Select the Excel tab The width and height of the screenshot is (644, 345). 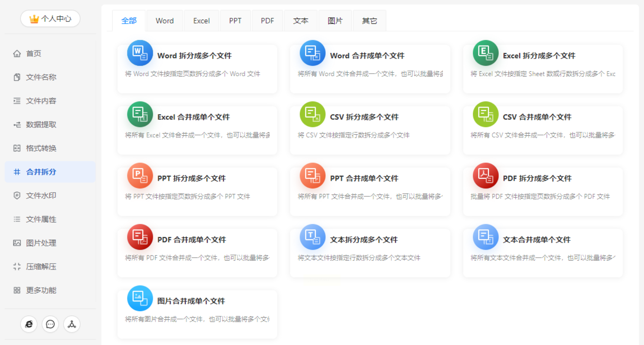click(201, 21)
